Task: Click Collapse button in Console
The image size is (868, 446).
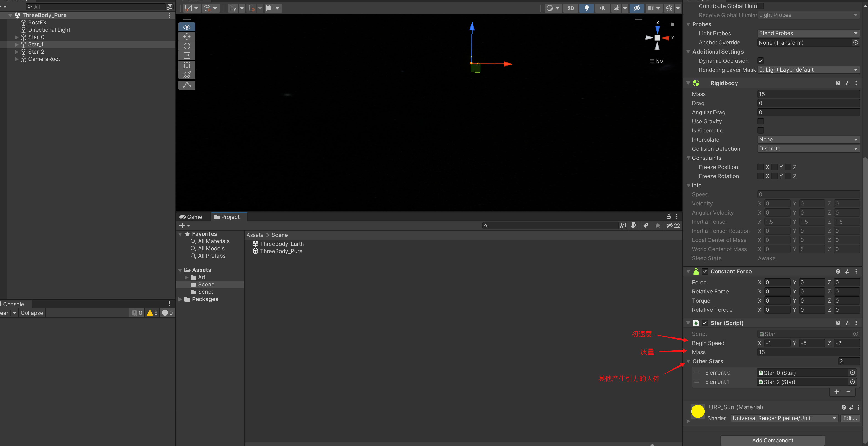Action: (32, 313)
